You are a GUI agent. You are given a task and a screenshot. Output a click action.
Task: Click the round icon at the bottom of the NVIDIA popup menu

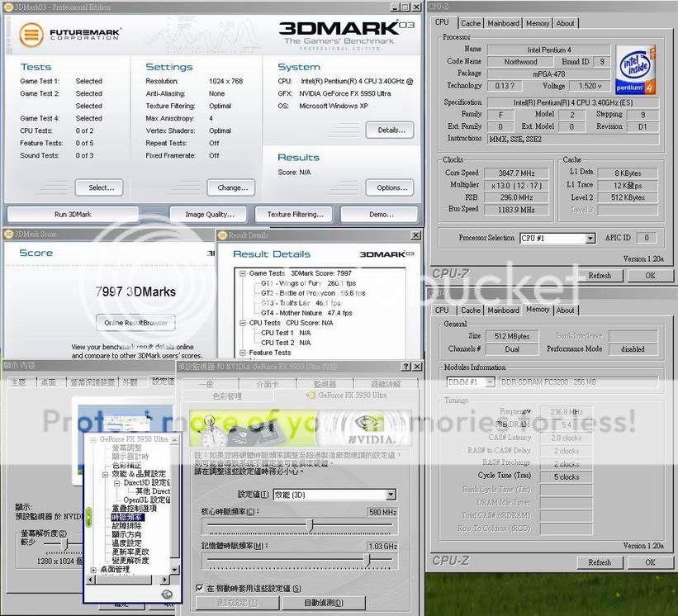[167, 595]
